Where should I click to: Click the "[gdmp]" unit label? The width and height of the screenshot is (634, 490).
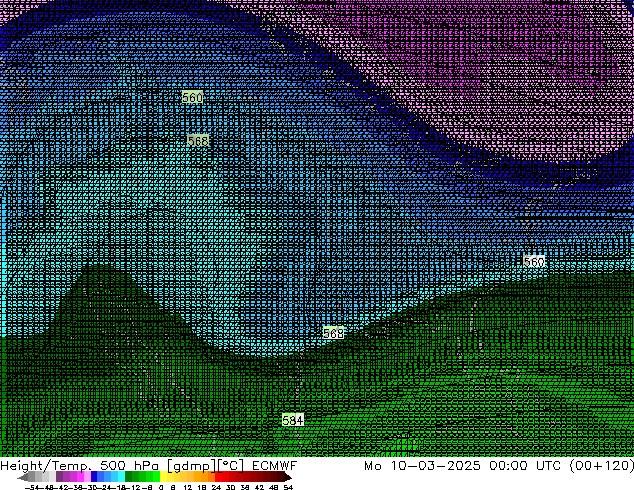click(x=192, y=466)
